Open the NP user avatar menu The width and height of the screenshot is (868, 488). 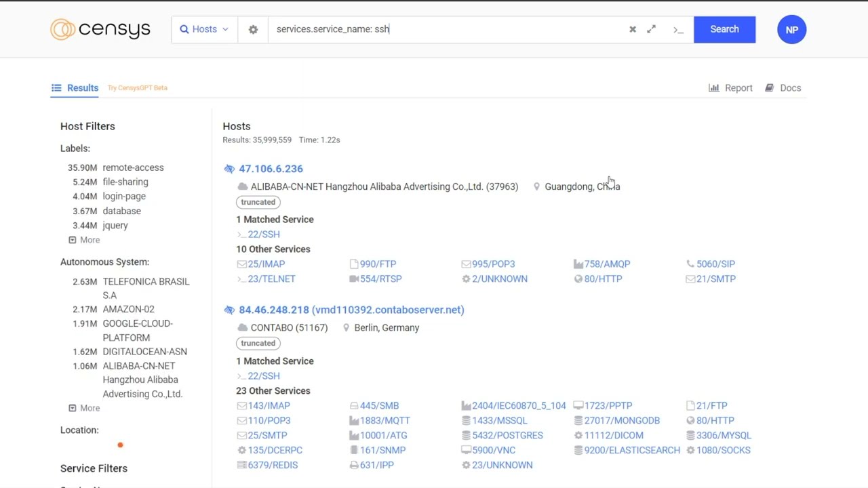(x=791, y=30)
